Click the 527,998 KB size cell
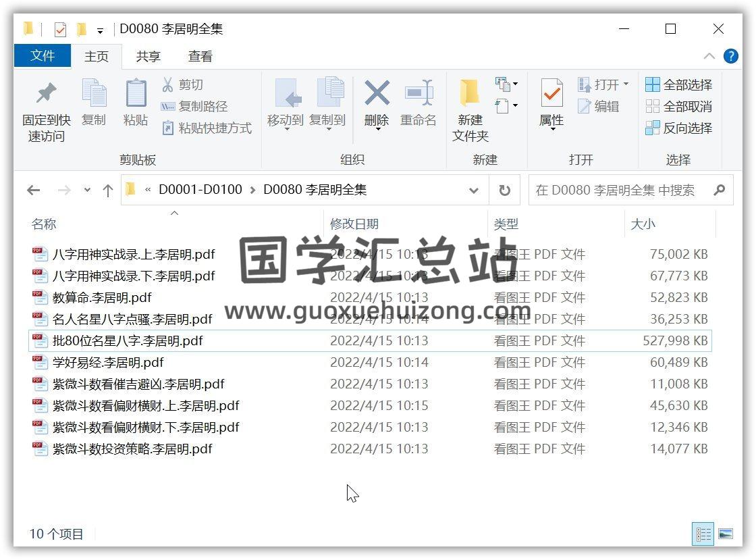756x560 pixels. (x=675, y=341)
